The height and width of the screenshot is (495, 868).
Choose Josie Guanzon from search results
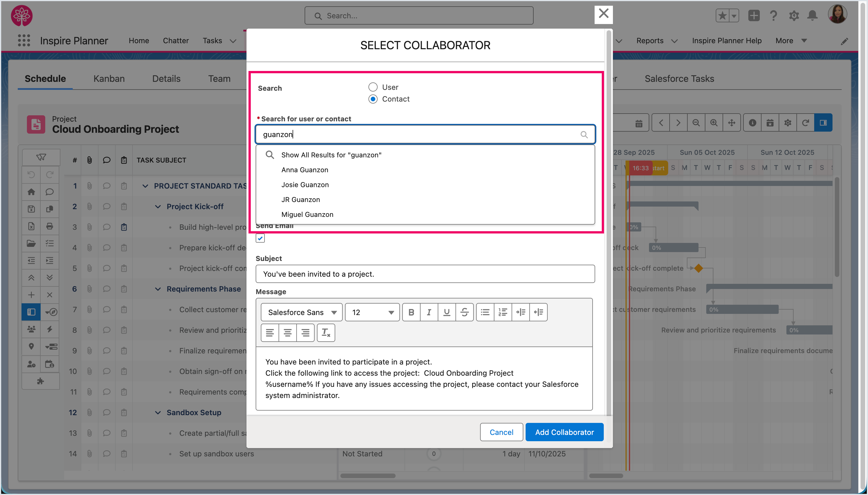pyautogui.click(x=305, y=185)
